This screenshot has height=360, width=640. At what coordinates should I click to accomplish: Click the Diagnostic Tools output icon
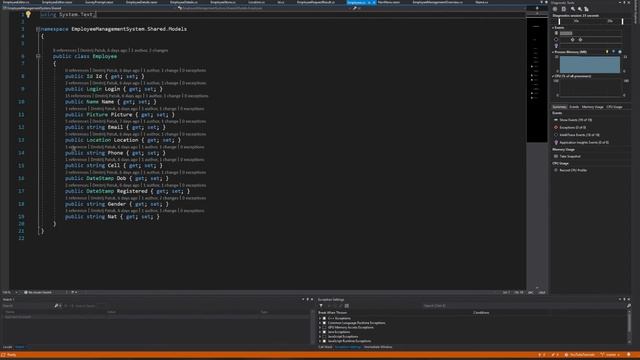[x=564, y=9]
